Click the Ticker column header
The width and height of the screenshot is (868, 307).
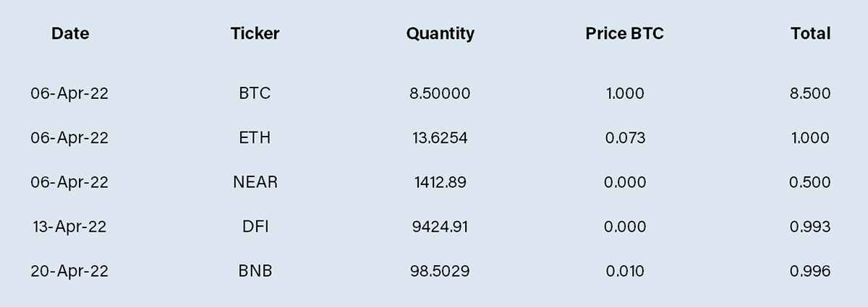coord(255,33)
